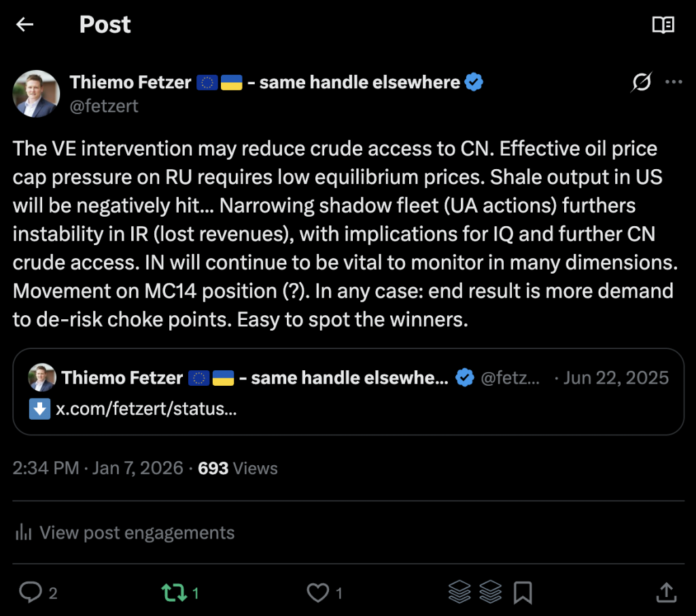Click the back arrow
696x616 pixels.
(x=25, y=25)
